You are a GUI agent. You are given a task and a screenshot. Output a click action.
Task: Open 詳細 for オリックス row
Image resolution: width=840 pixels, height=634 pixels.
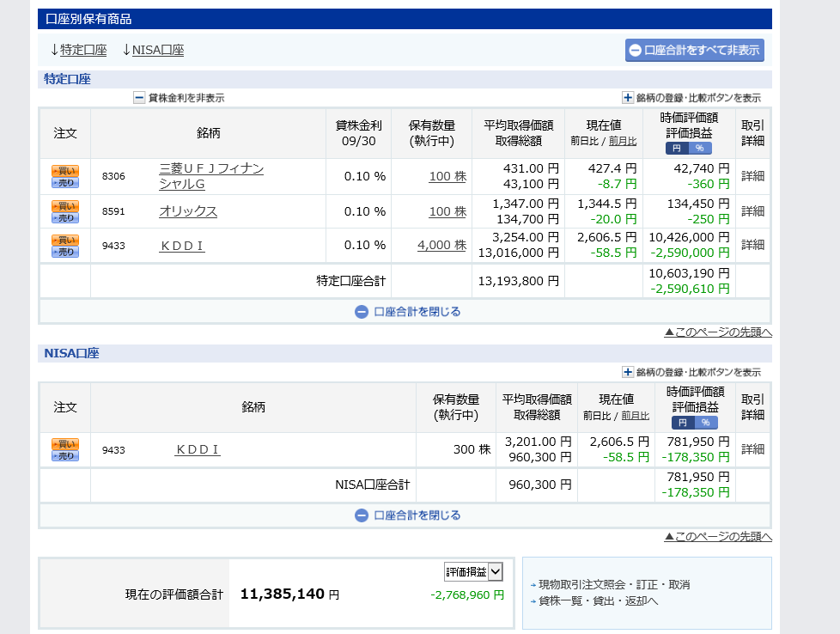[752, 211]
